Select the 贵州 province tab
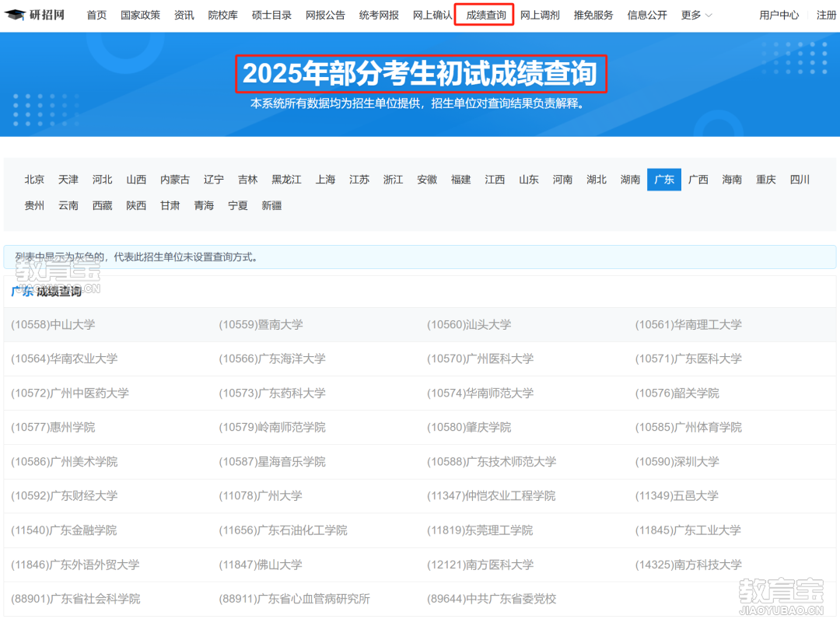Screen dimensions: 840x633 pyautogui.click(x=34, y=205)
